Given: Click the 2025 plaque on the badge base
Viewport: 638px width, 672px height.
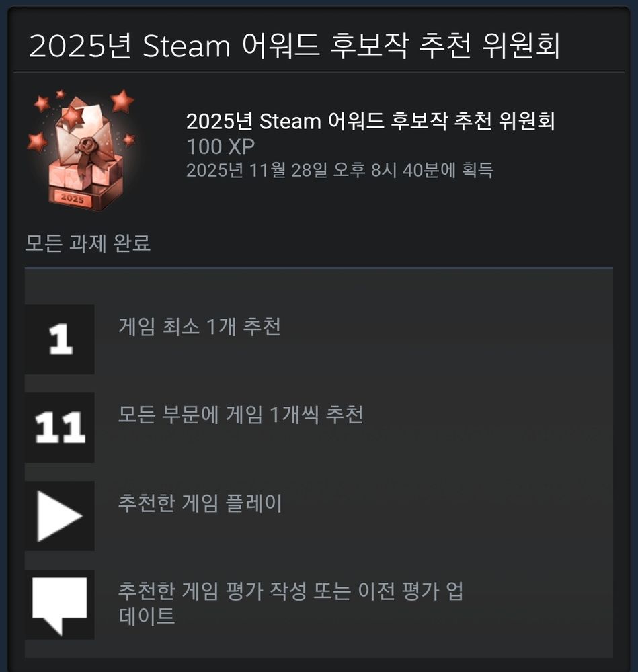Looking at the screenshot, I should click(72, 198).
